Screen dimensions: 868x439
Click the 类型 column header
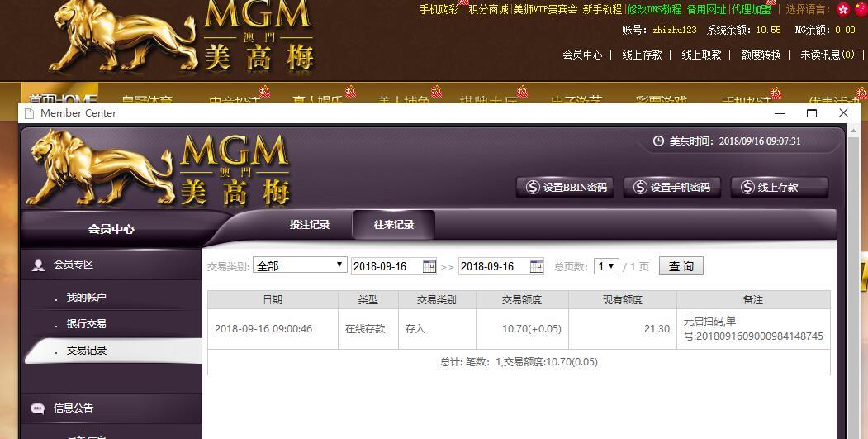tap(368, 300)
